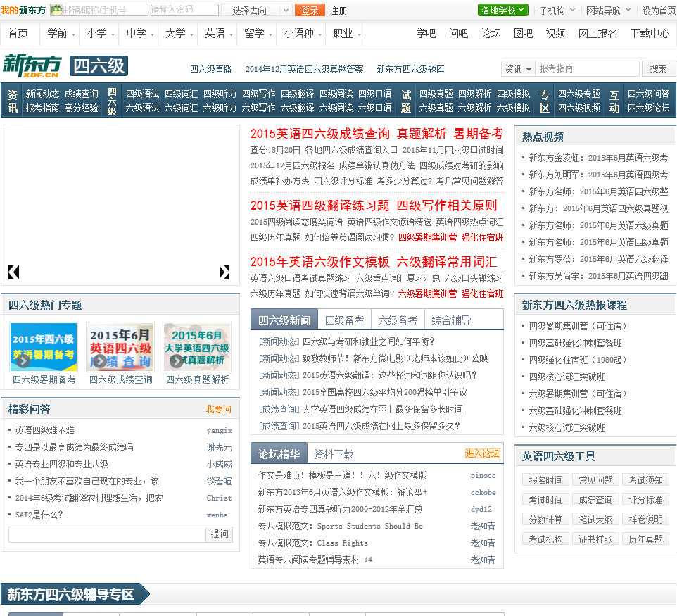
Task: Click the 评分标准 tool button
Action: 645,500
